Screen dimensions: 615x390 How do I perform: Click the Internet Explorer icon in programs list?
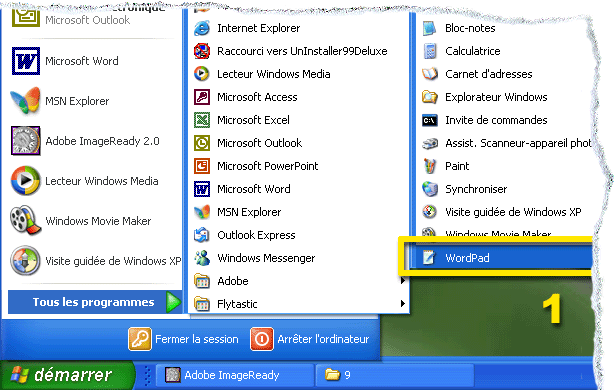(202, 28)
